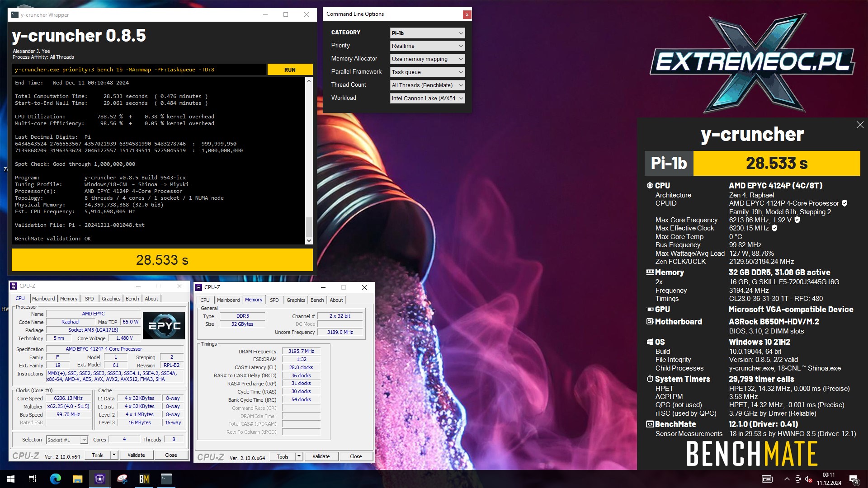Open Graphics tab in left CPU-Z
Image resolution: width=868 pixels, height=488 pixels.
click(111, 299)
